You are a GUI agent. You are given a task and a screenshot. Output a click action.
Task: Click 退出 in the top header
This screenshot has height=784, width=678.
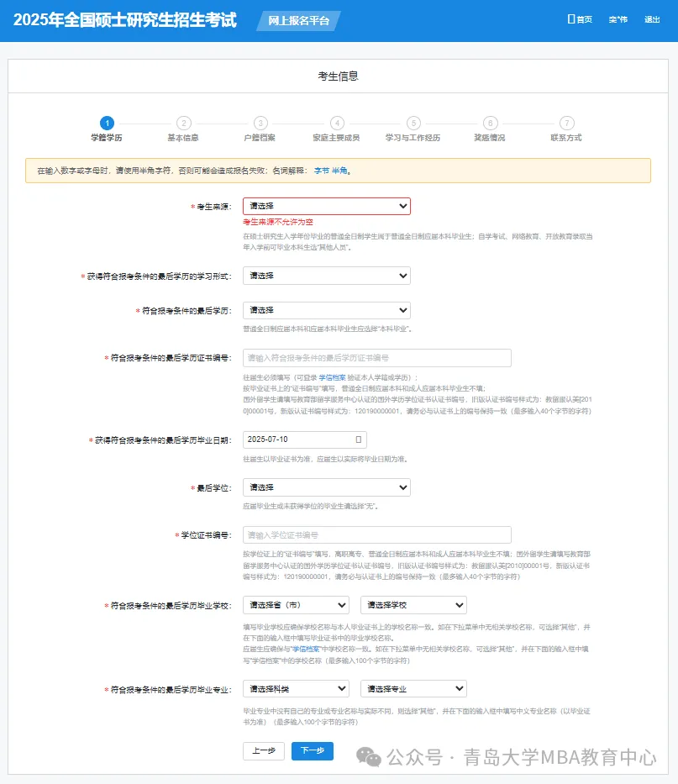pyautogui.click(x=652, y=19)
